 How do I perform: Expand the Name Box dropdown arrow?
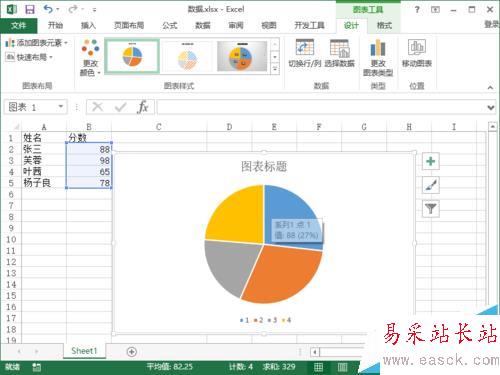point(61,107)
